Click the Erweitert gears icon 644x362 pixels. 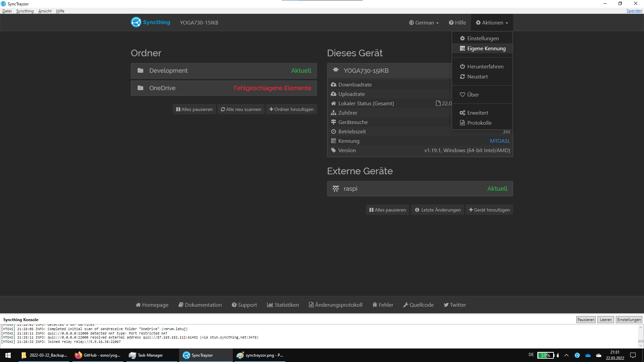pyautogui.click(x=462, y=113)
